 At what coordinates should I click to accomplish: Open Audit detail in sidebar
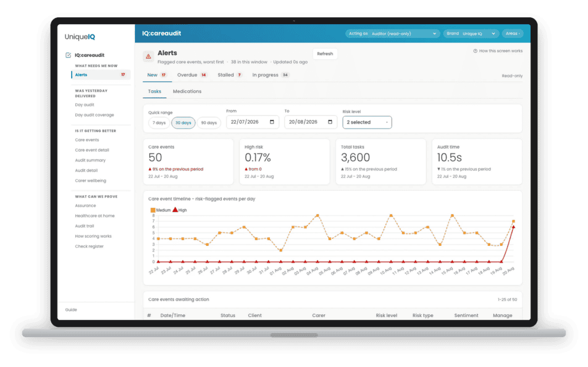86,171
